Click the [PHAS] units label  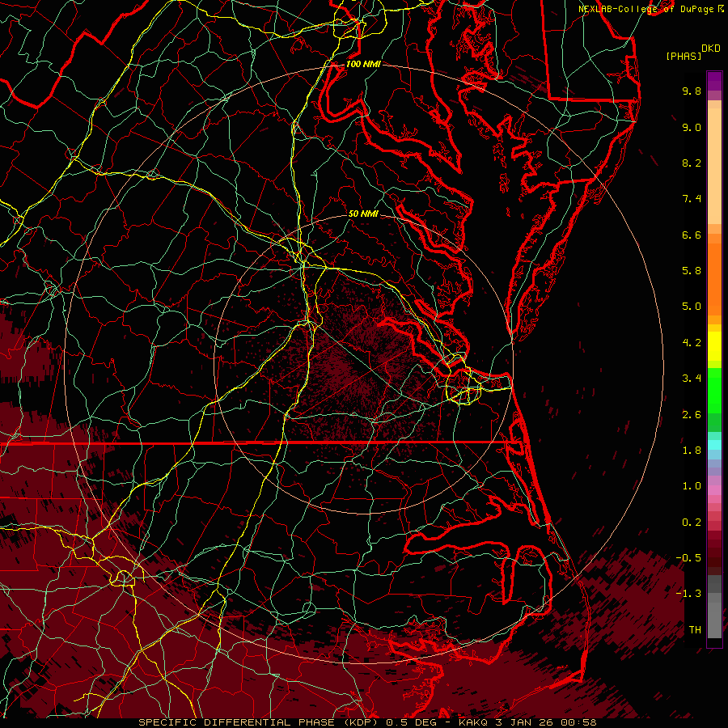point(684,56)
